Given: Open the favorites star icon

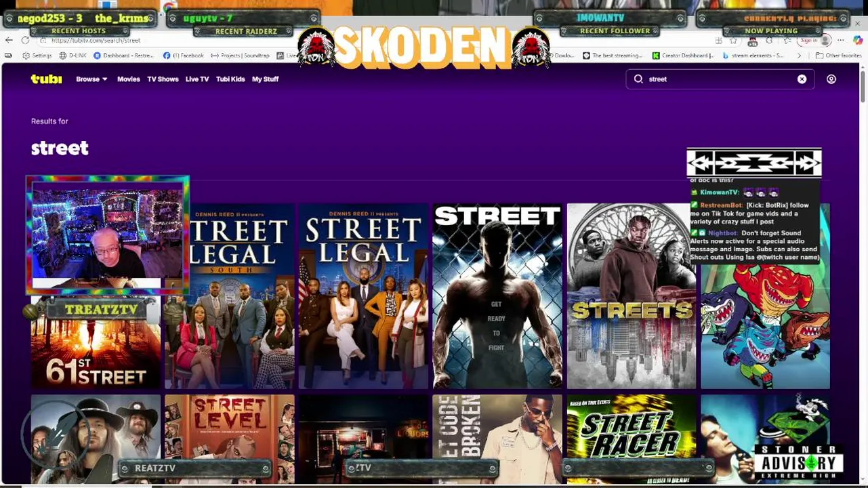Looking at the screenshot, I should point(733,41).
